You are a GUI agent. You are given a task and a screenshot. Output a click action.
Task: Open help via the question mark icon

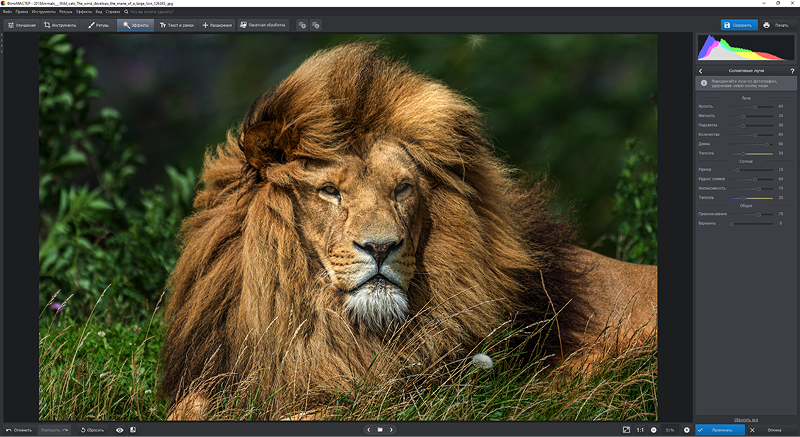pyautogui.click(x=792, y=71)
